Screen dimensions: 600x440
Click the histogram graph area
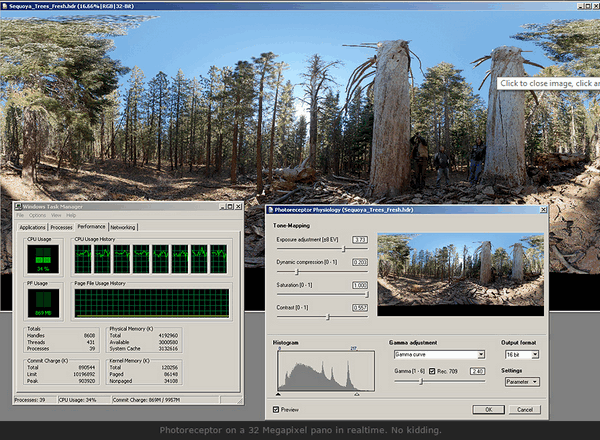(326, 371)
